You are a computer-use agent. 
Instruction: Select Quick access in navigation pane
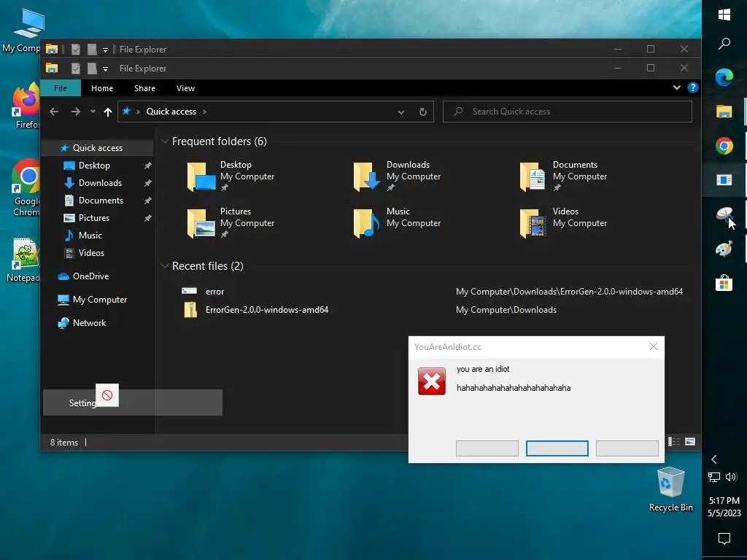tap(98, 147)
